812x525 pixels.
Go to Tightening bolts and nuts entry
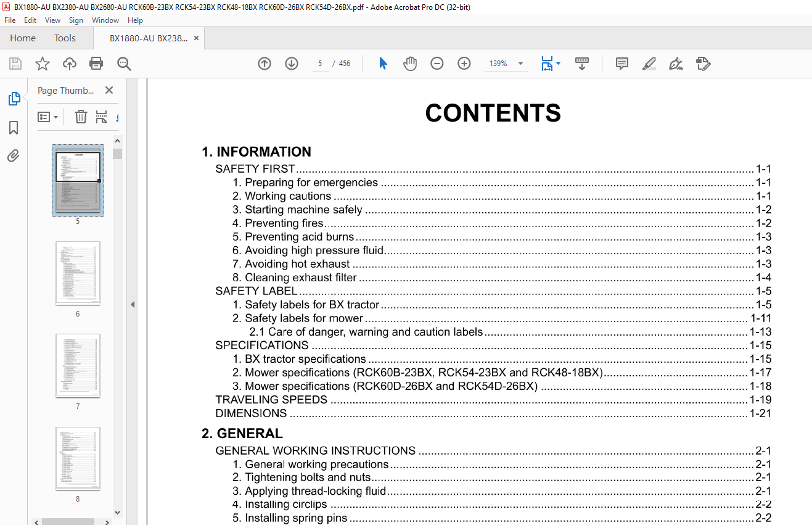(x=502, y=477)
